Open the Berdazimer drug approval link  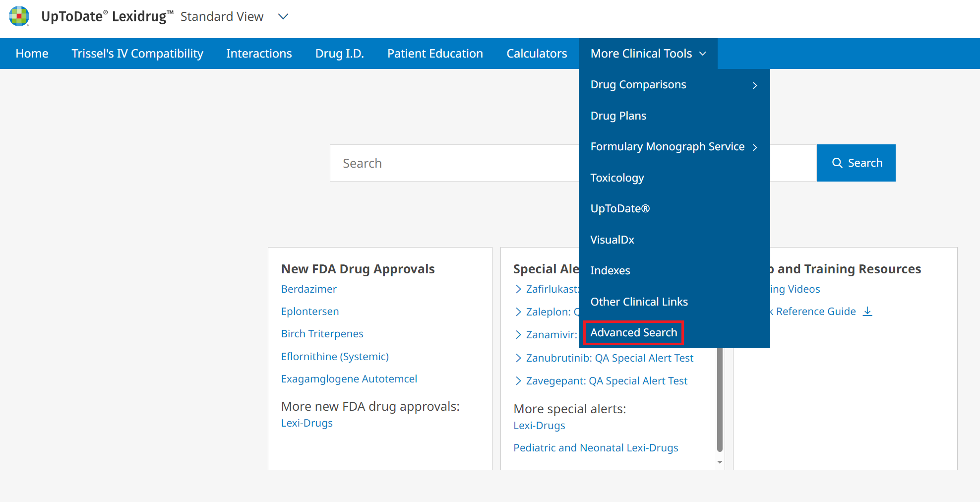(x=308, y=289)
